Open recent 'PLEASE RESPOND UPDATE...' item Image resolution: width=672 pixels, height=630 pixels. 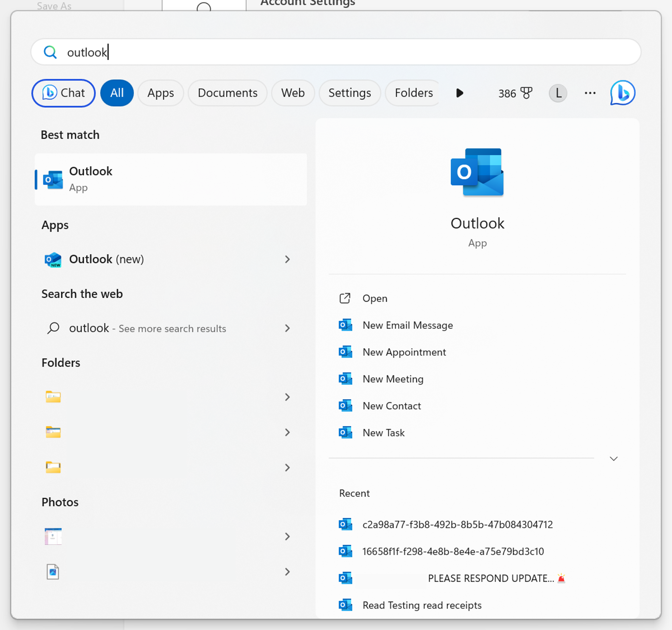tap(477, 578)
